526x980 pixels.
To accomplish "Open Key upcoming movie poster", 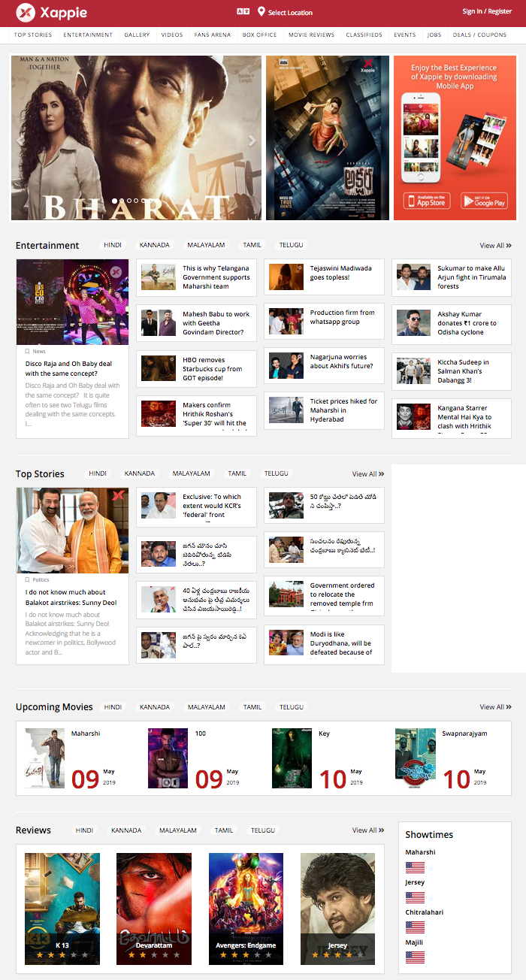I will pyautogui.click(x=292, y=758).
